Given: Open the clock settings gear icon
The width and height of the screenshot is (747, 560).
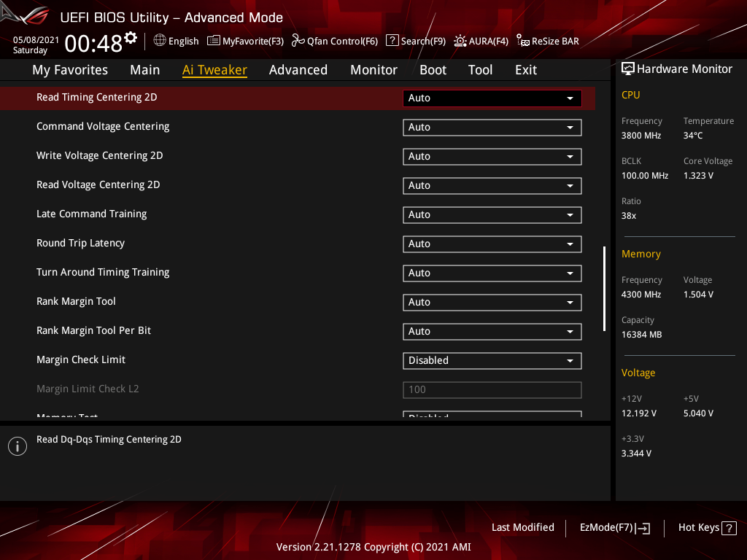Looking at the screenshot, I should pos(131,38).
